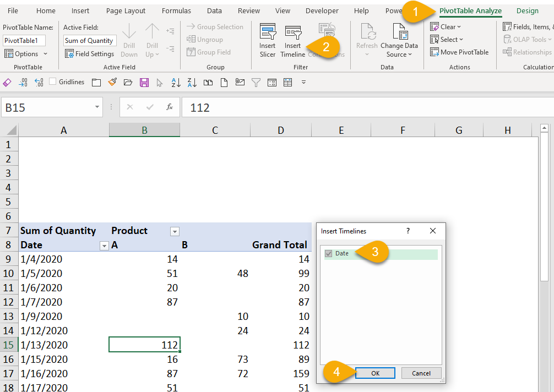Toggle the Date checkbox in Insert Timelines
This screenshot has width=554, height=392.
coord(329,254)
